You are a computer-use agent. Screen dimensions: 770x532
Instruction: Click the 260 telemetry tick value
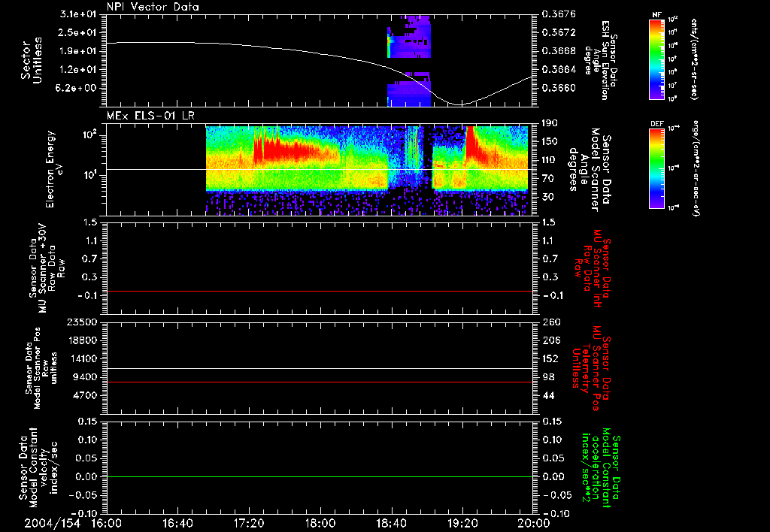coord(550,322)
